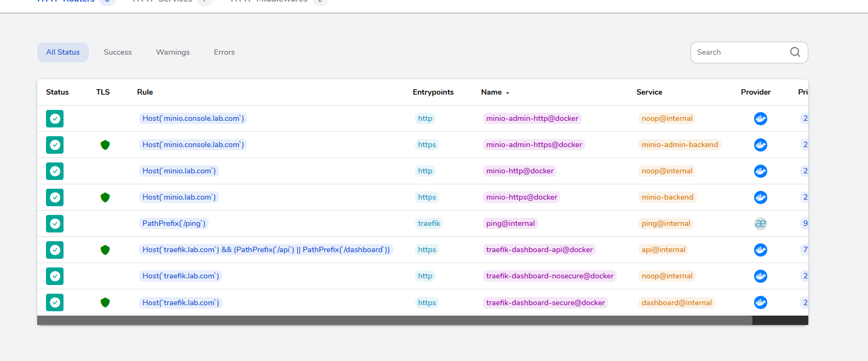Click status icon for traefik-dashboard-secure@docker
This screenshot has height=361, width=868.
point(55,302)
